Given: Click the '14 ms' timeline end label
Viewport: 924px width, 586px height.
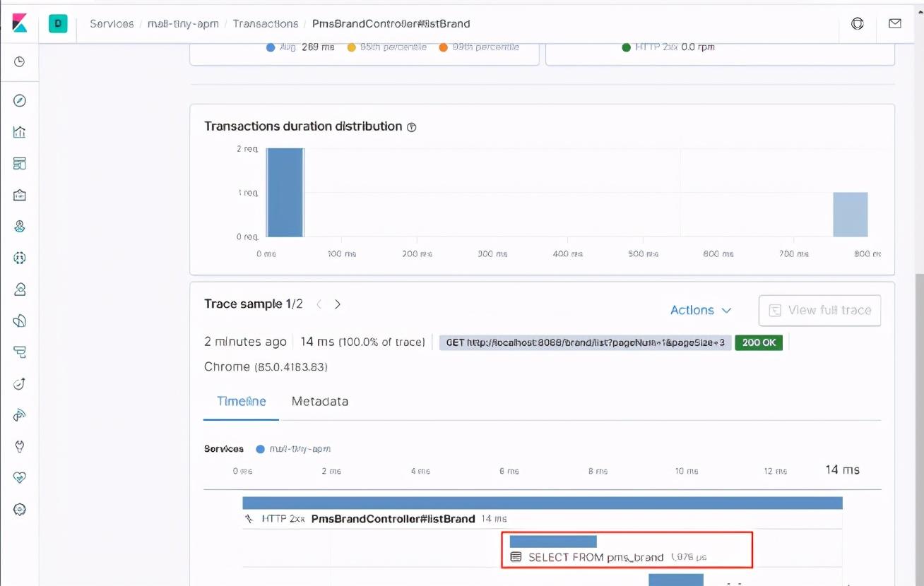Looking at the screenshot, I should (842, 470).
